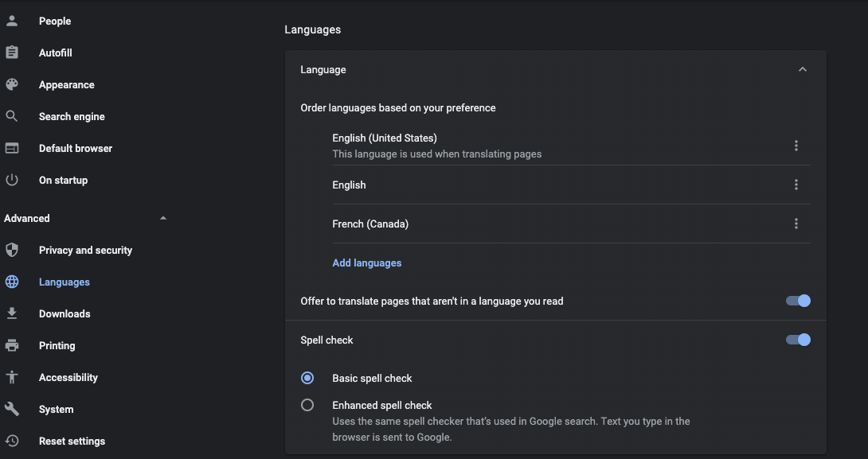Open On startup settings via power icon
This screenshot has height=459, width=868.
[12, 180]
